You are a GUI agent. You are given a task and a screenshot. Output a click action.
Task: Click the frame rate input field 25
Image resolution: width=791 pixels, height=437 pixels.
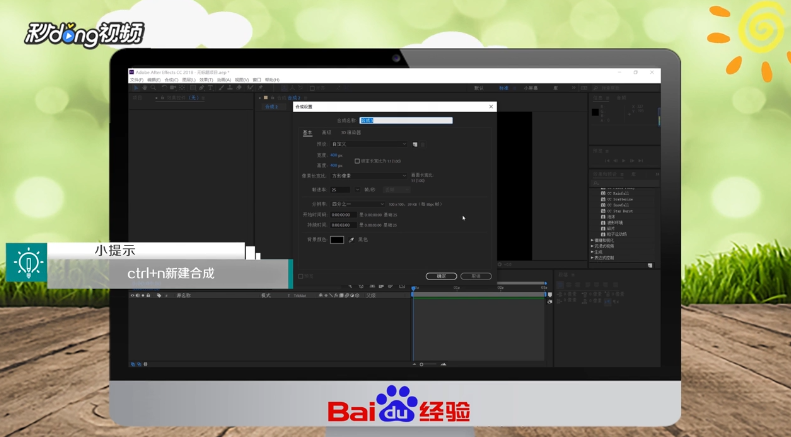(341, 190)
